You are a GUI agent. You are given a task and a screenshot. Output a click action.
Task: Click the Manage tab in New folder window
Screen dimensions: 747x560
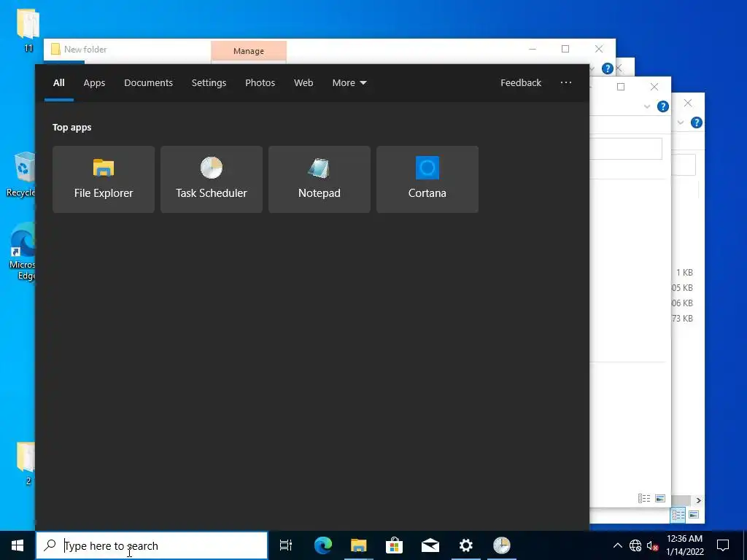click(249, 51)
